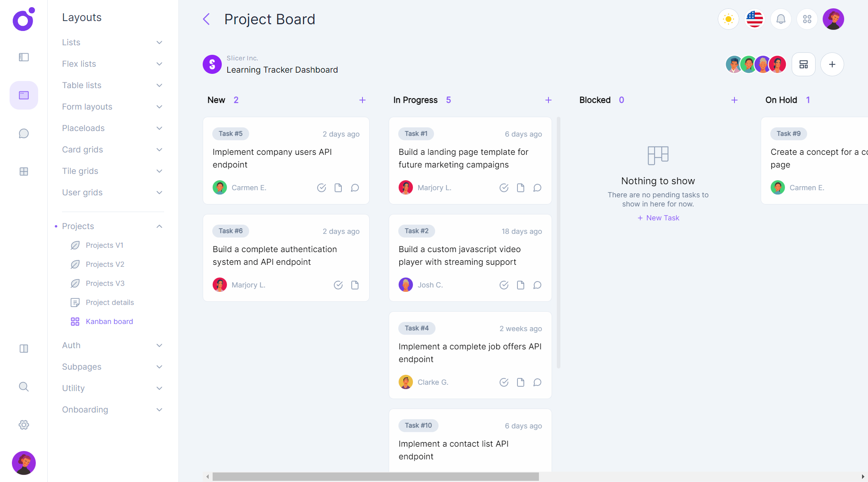Open the Kanban board page

click(x=109, y=321)
